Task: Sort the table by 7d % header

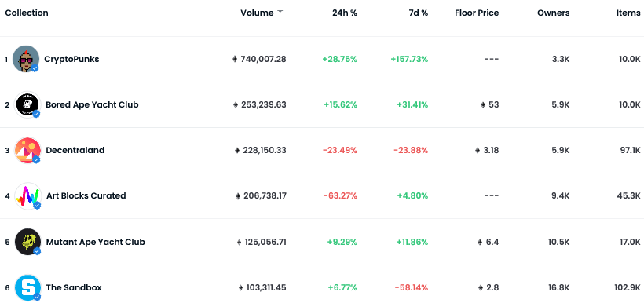Action: click(418, 13)
